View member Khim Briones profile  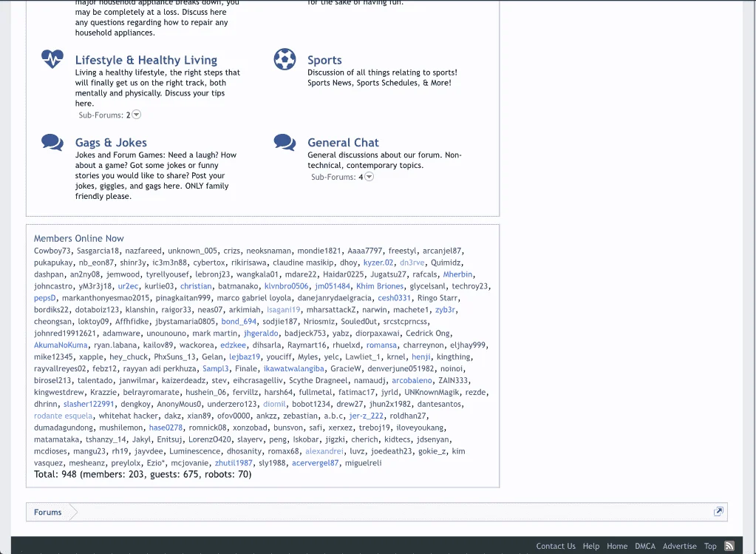click(379, 286)
